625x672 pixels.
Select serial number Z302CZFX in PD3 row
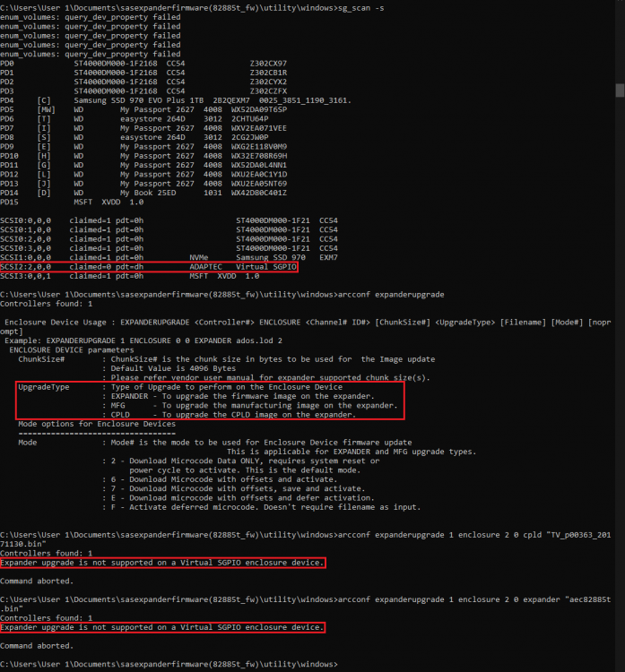point(268,91)
